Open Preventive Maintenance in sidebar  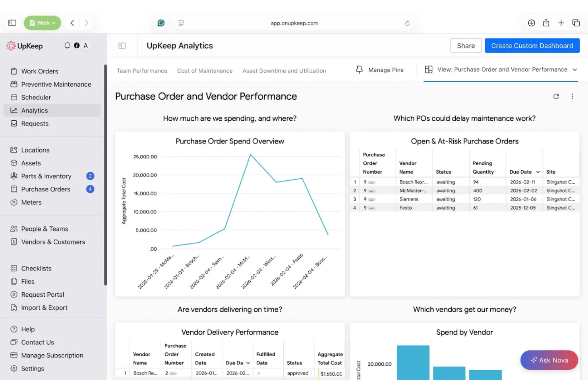click(x=52, y=84)
